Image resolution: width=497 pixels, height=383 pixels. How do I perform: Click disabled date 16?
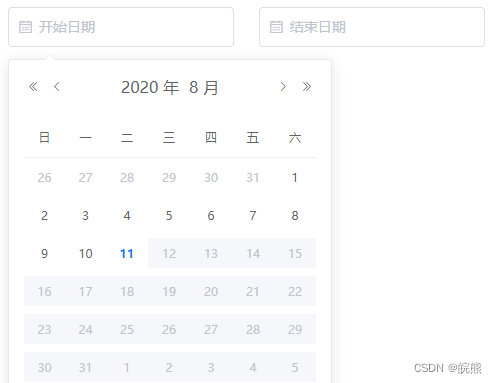44,292
